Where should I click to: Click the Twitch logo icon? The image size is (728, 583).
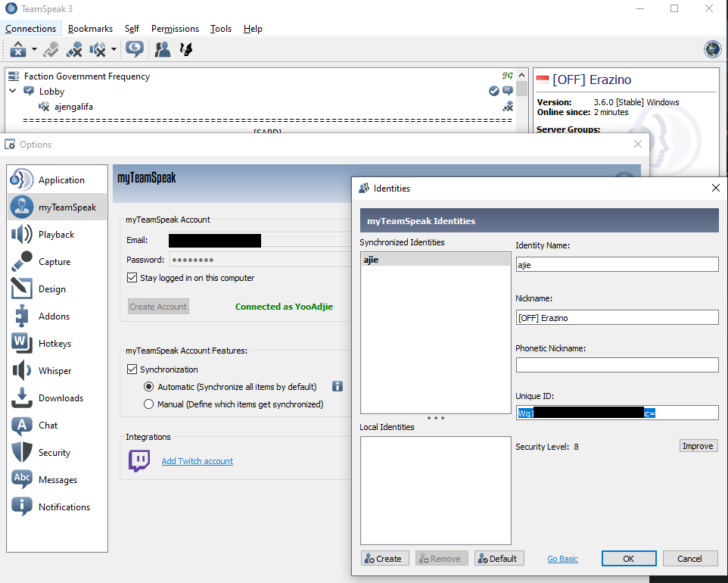point(139,461)
